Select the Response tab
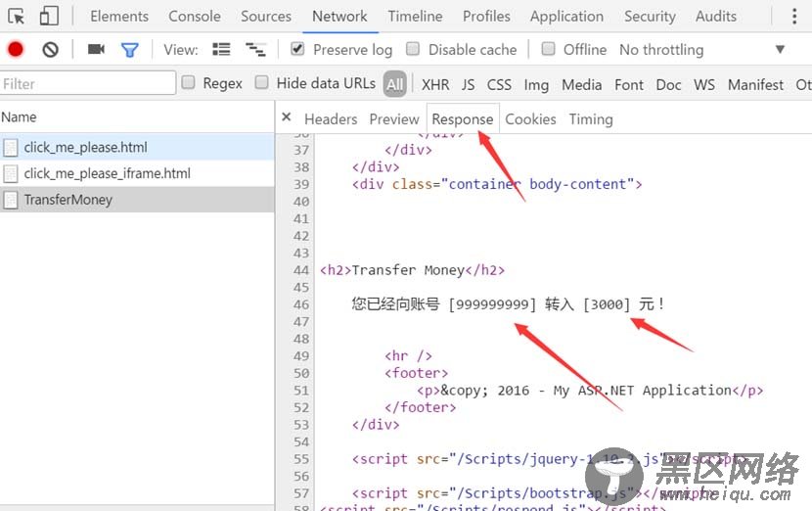The width and height of the screenshot is (812, 511). (x=463, y=119)
